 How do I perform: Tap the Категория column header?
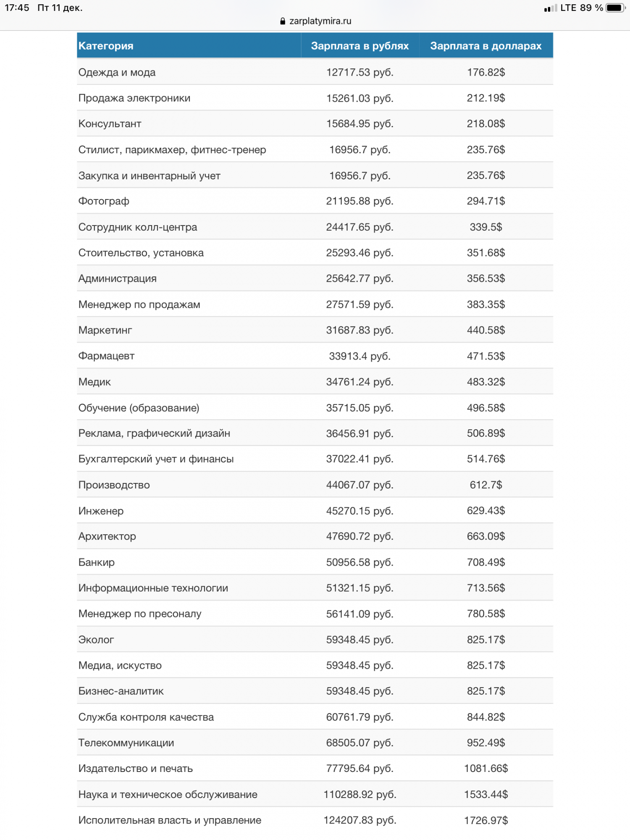pos(106,46)
